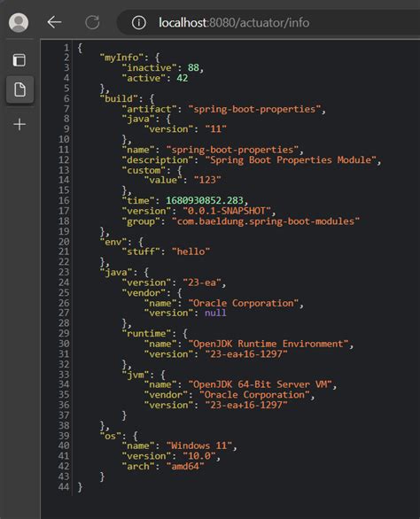Focus the address bar localhost:8080/actuator/info

[234, 22]
